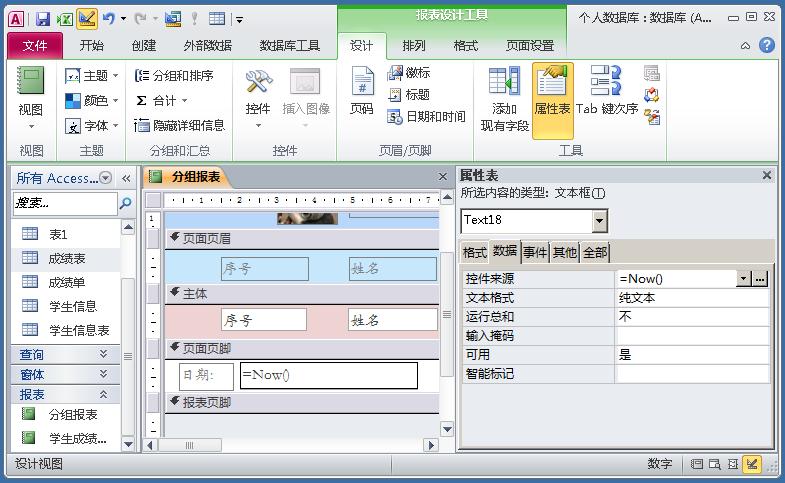Viewport: 785px width, 483px height.
Task: Switch to property sheet 格式 tab
Action: pyautogui.click(x=474, y=252)
